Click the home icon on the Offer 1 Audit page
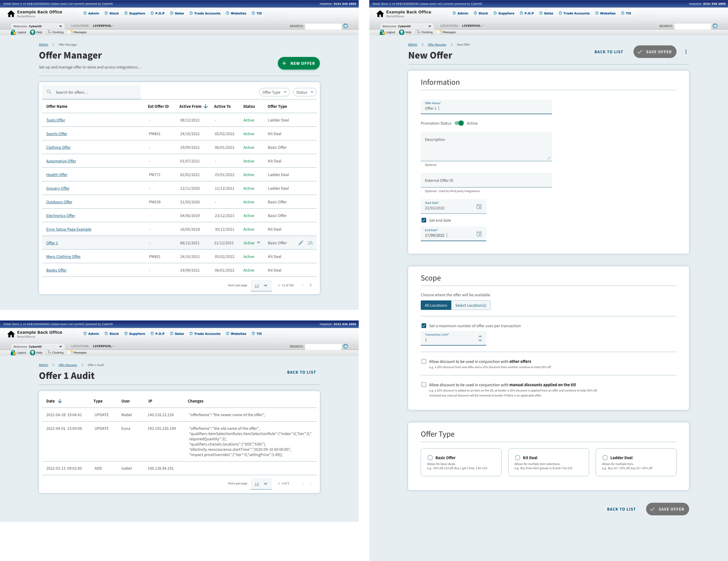 click(11, 334)
